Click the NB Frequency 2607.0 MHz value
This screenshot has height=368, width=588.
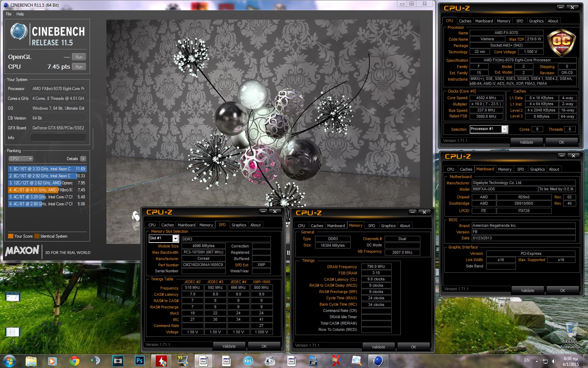click(x=402, y=252)
